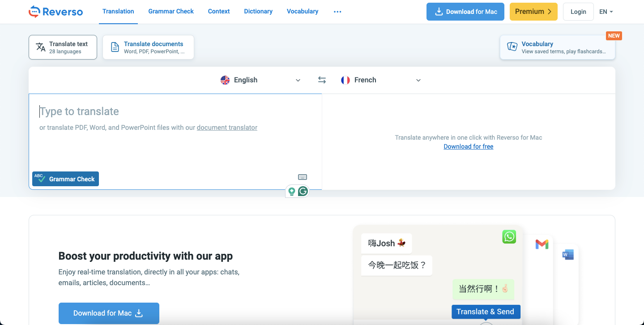The height and width of the screenshot is (325, 644).
Task: Click the 嗨Josh chat bubble
Action: coord(387,243)
